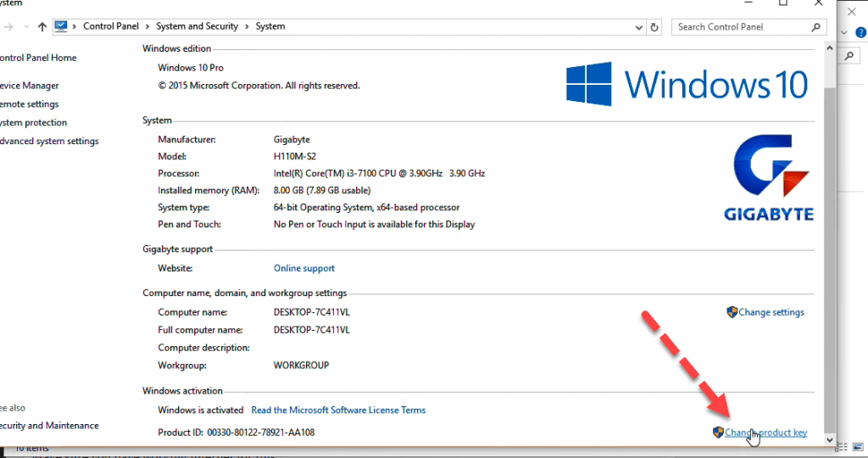Click the computer icon in address bar
This screenshot has width=868, height=458.
61,26
